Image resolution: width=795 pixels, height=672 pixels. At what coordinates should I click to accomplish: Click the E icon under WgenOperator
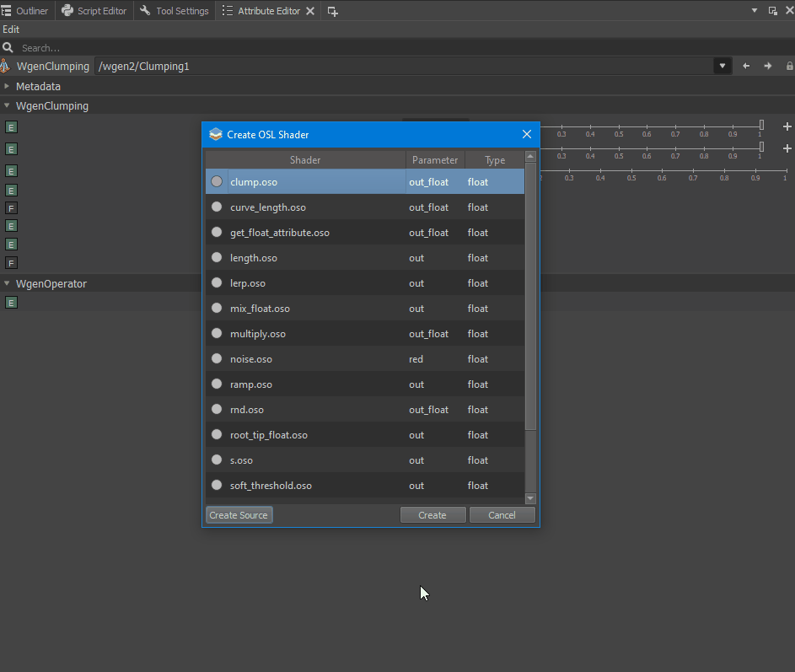[11, 303]
